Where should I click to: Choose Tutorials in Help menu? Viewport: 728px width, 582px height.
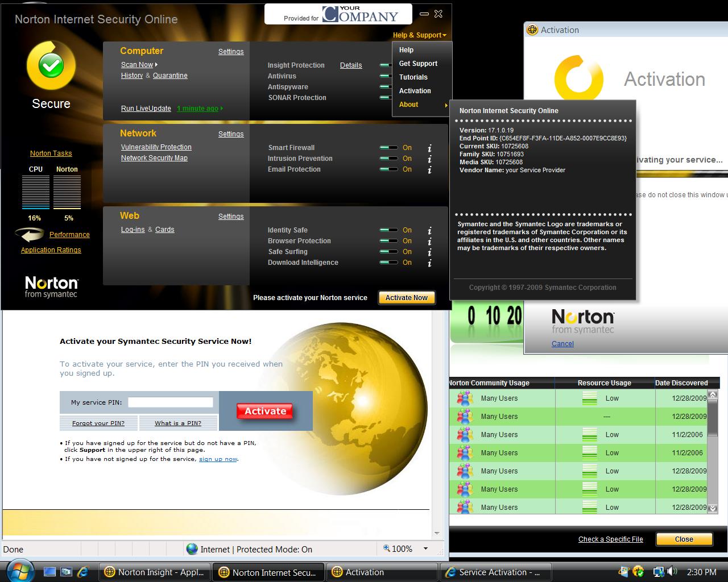[x=413, y=77]
